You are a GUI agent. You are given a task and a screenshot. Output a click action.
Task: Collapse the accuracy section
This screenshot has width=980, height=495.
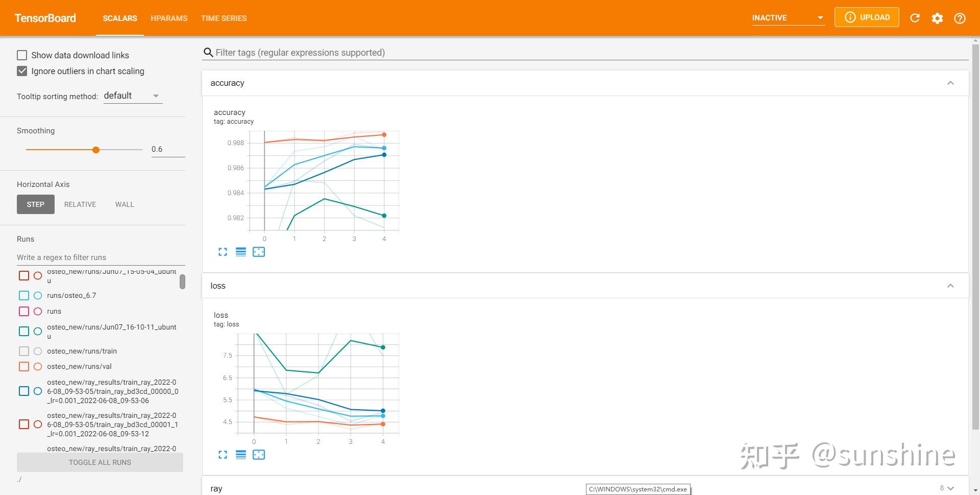point(950,83)
